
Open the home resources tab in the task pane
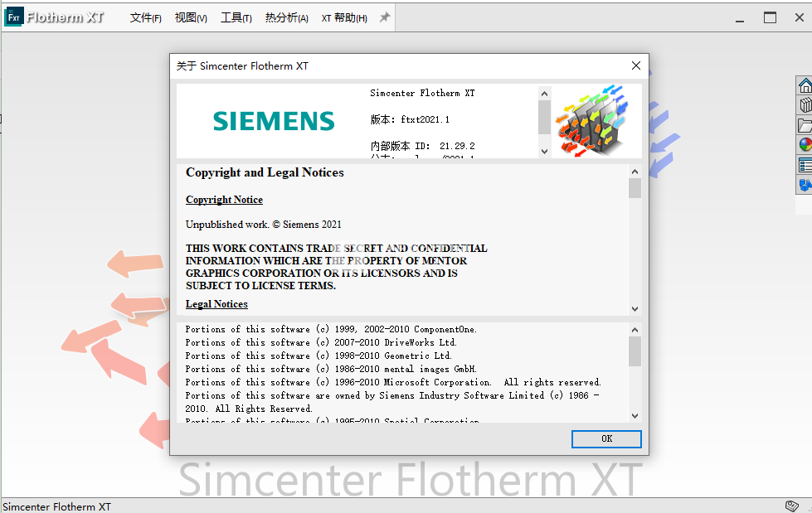click(805, 85)
